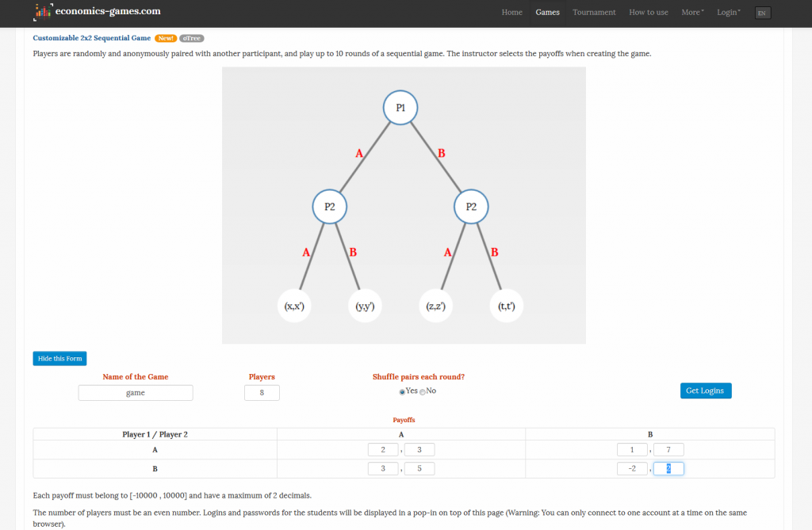Click the P1 root node circle

coord(400,108)
